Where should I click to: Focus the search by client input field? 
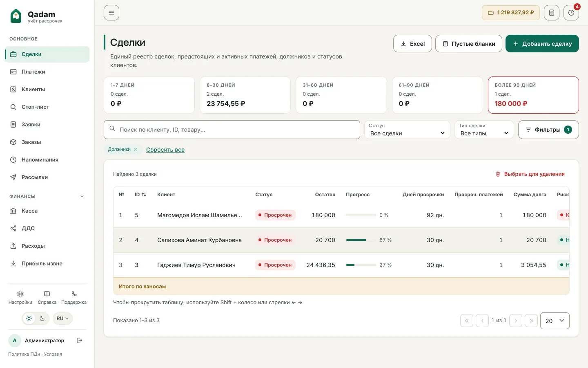(x=232, y=130)
